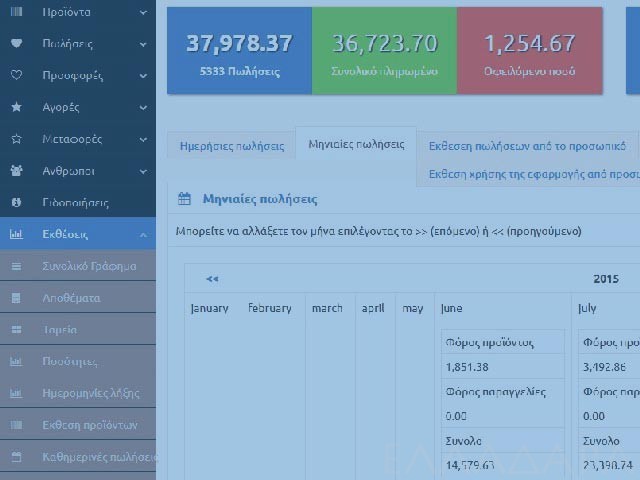Click the heart icon beside Πωλήσεις
The height and width of the screenshot is (480, 640).
16,43
